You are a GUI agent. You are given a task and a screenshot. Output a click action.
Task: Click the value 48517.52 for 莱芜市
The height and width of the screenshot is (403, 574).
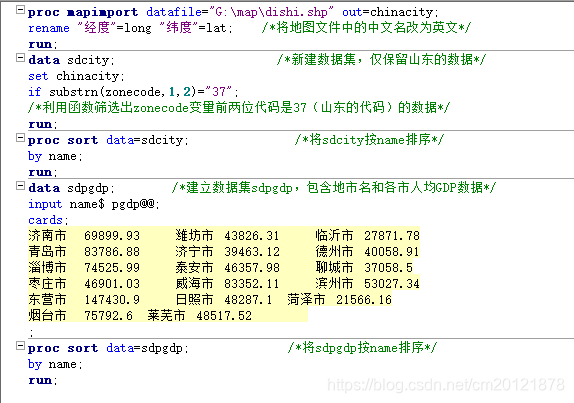(x=224, y=316)
